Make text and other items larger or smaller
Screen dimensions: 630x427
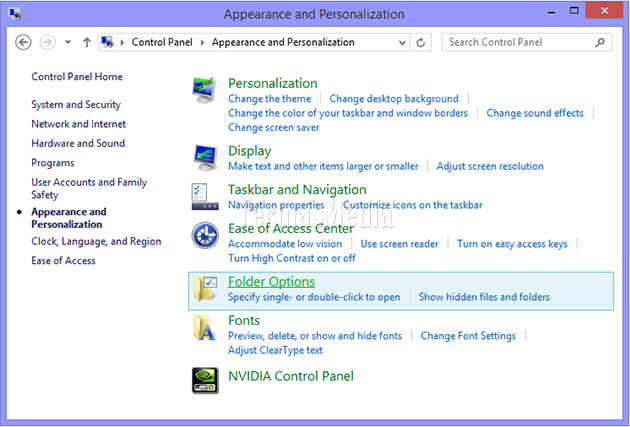(x=323, y=166)
